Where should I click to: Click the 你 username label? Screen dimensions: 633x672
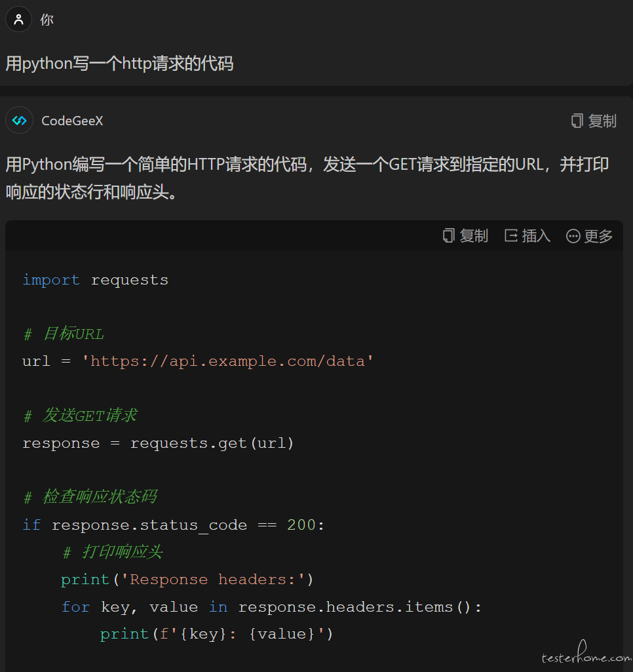47,20
